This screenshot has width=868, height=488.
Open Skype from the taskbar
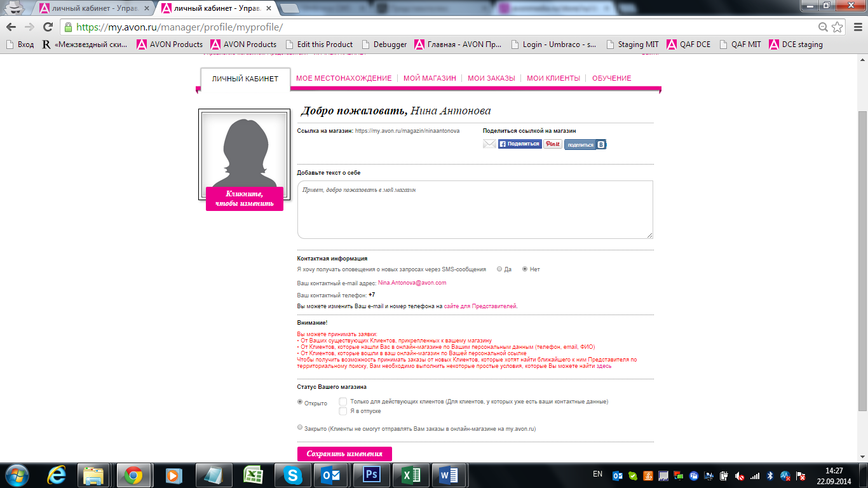tap(293, 475)
